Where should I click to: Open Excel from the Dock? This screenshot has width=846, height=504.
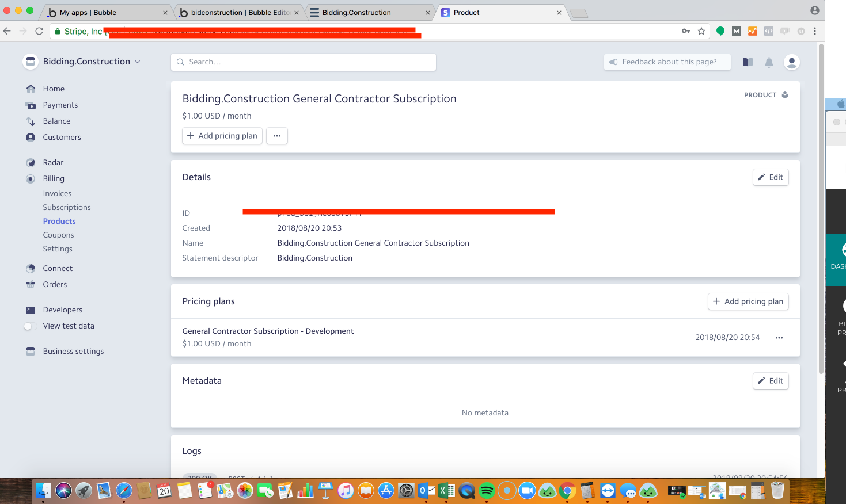pos(446,491)
